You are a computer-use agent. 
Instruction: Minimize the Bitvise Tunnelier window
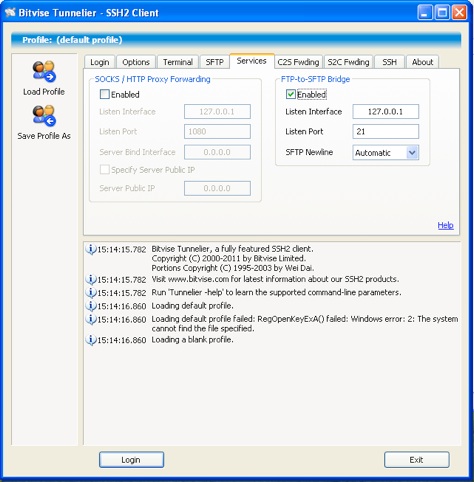[x=425, y=13]
